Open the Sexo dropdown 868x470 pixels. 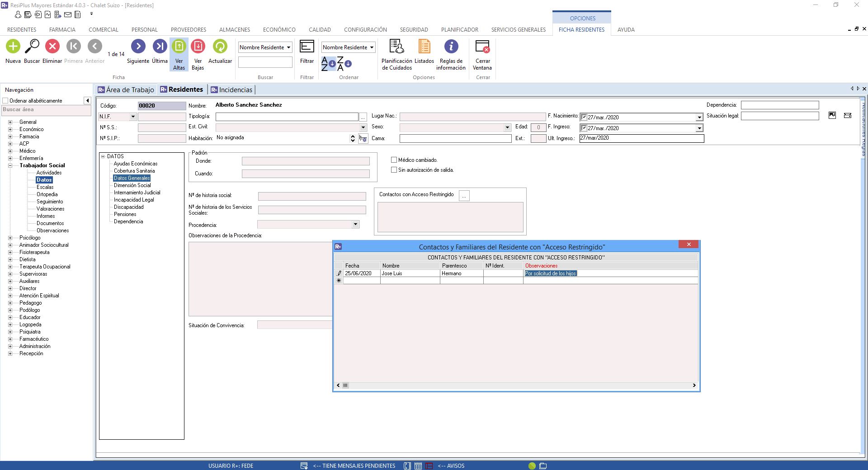pos(507,127)
